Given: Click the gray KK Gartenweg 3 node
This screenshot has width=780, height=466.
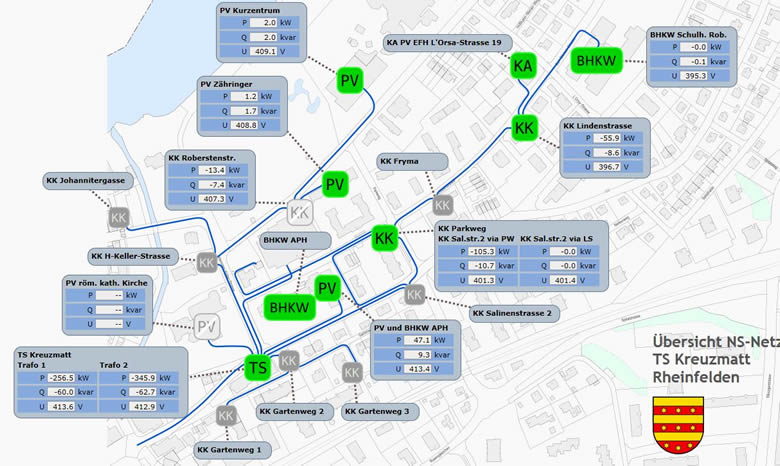Looking at the screenshot, I should [352, 373].
